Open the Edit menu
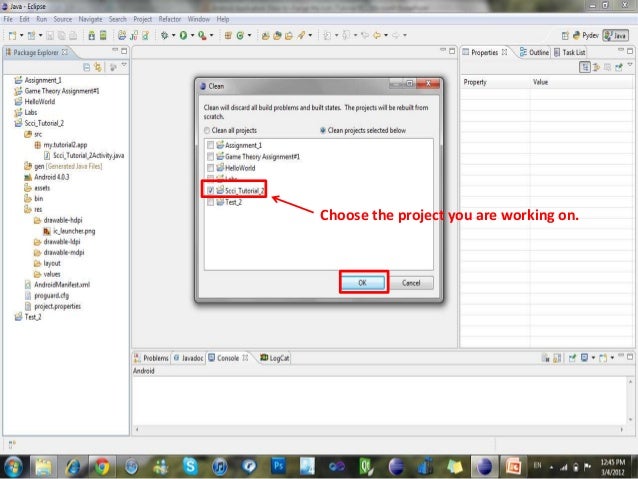 point(24,19)
